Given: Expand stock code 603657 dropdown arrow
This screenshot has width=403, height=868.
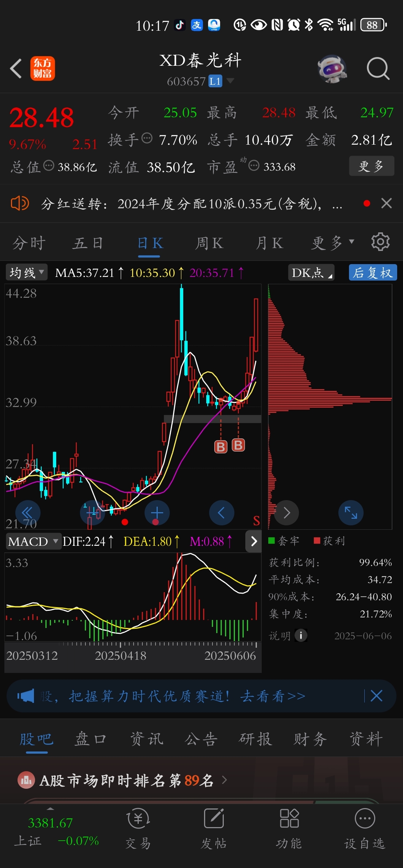Looking at the screenshot, I should 230,80.
